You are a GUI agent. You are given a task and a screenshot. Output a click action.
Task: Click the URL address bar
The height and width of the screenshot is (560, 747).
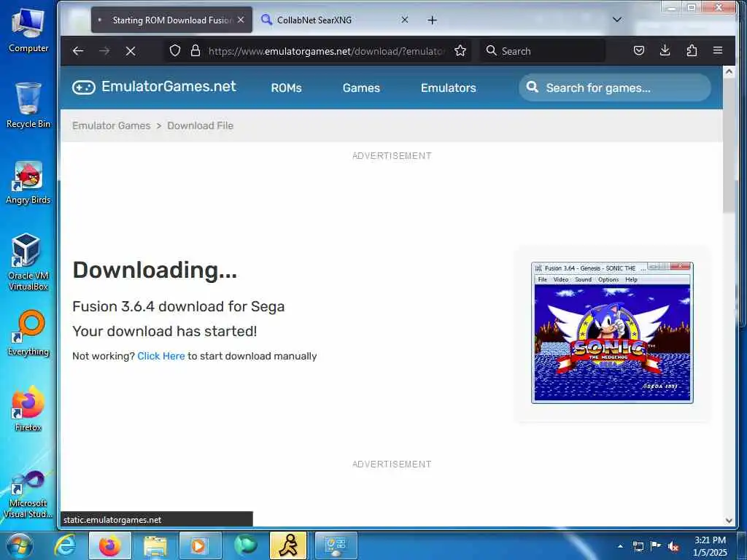(x=326, y=51)
